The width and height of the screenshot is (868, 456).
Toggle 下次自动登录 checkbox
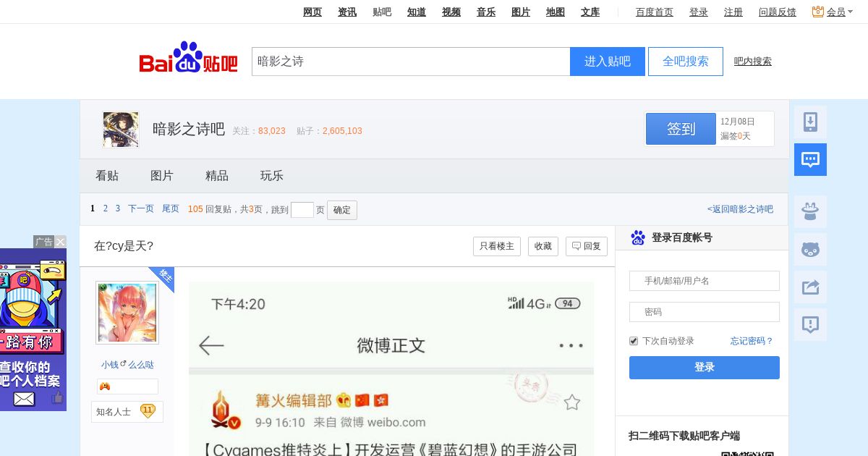pyautogui.click(x=634, y=341)
